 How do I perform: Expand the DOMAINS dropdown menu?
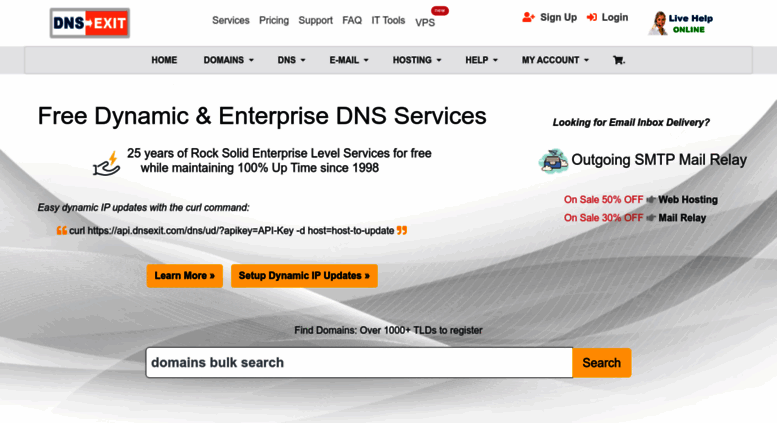coord(228,60)
